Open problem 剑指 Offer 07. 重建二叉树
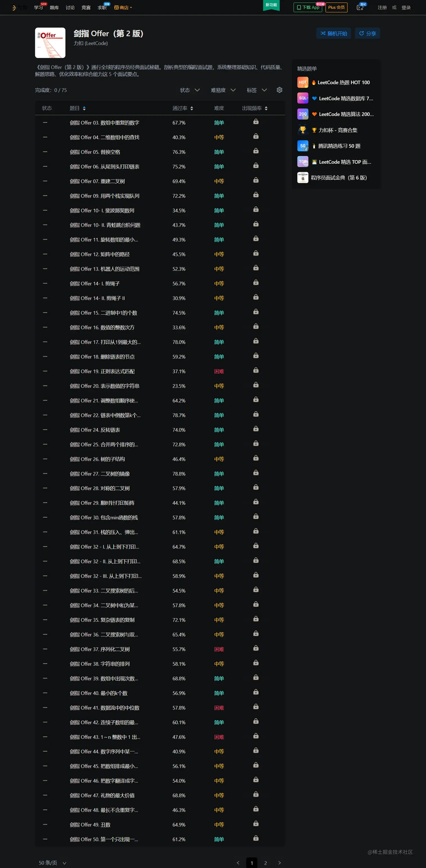The height and width of the screenshot is (868, 426). [97, 181]
